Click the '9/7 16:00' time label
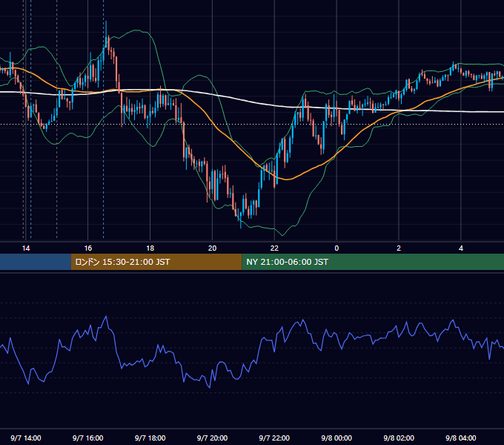The image size is (504, 445). pos(87,438)
